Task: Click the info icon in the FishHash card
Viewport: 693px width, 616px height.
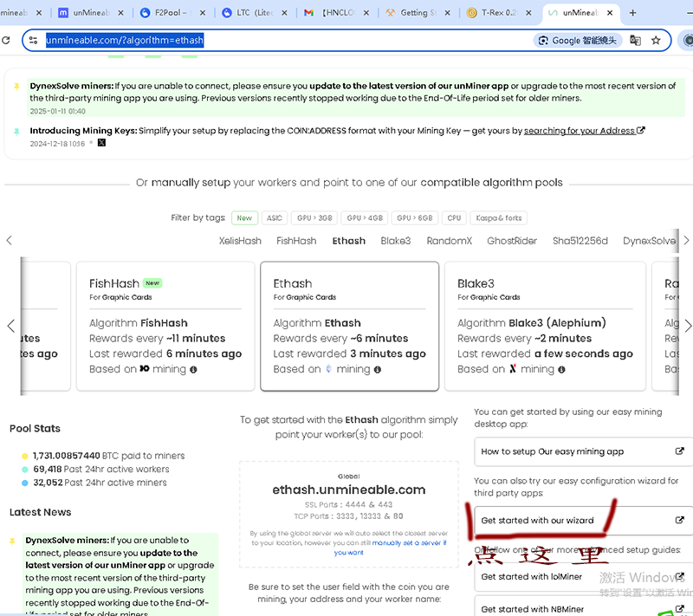Action: click(193, 369)
